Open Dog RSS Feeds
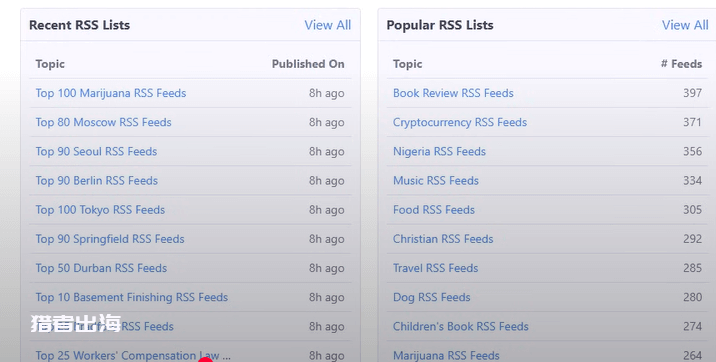 pos(432,298)
